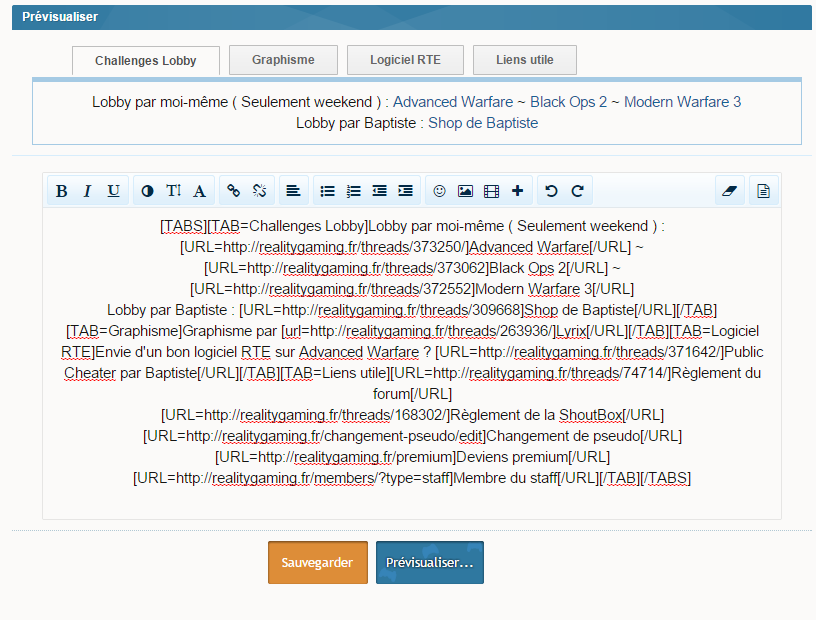The height and width of the screenshot is (620, 816).
Task: Switch to Challenges Lobby tab
Action: 146,61
